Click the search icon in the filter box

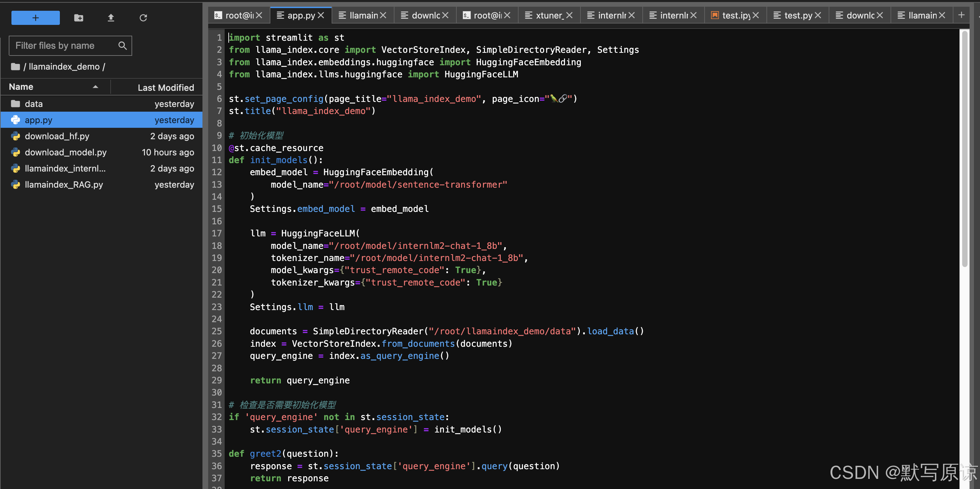point(122,45)
